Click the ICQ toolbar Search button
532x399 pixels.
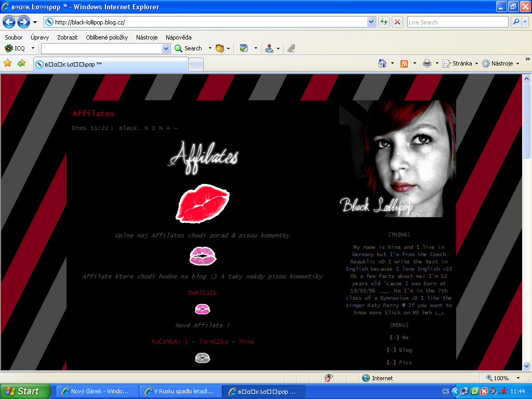[x=189, y=48]
